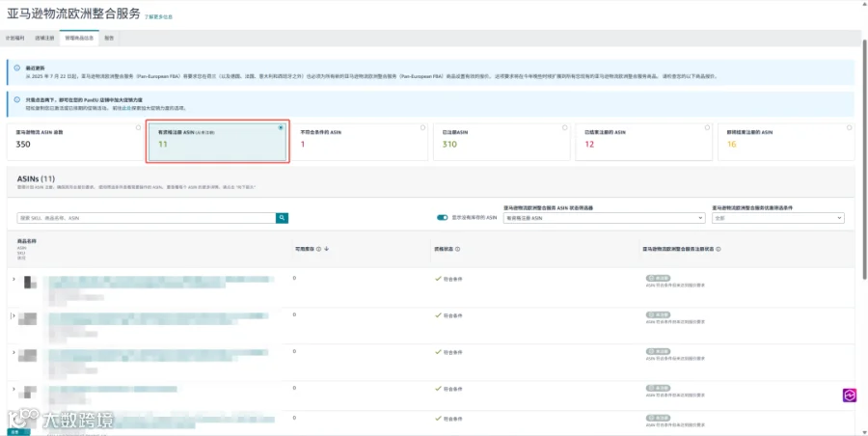Click the teal search magnifier button

click(282, 218)
